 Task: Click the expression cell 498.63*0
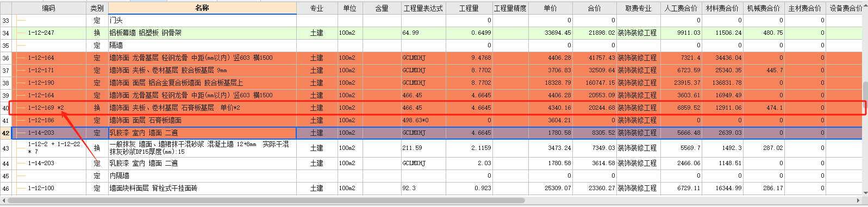tap(423, 121)
